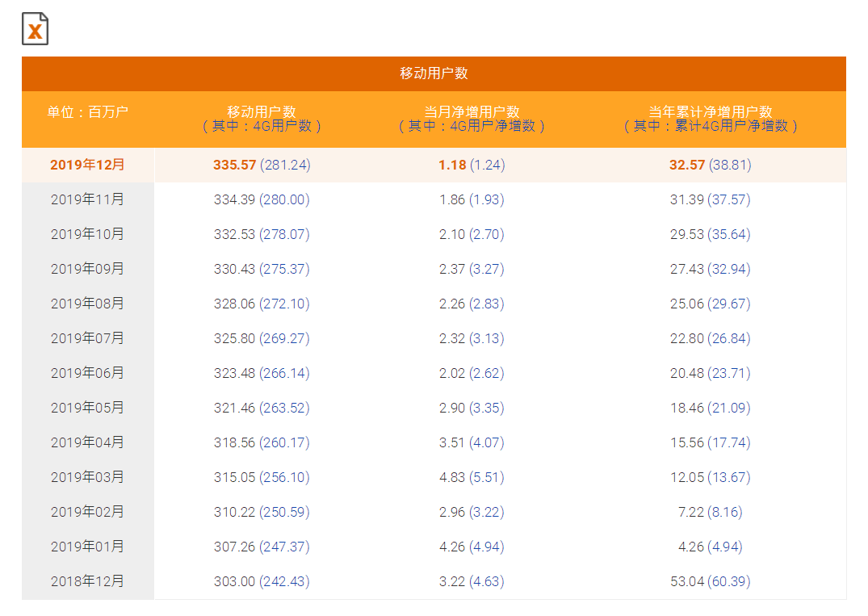Select the 2019年12月 row label
The width and height of the screenshot is (868, 616).
[87, 165]
